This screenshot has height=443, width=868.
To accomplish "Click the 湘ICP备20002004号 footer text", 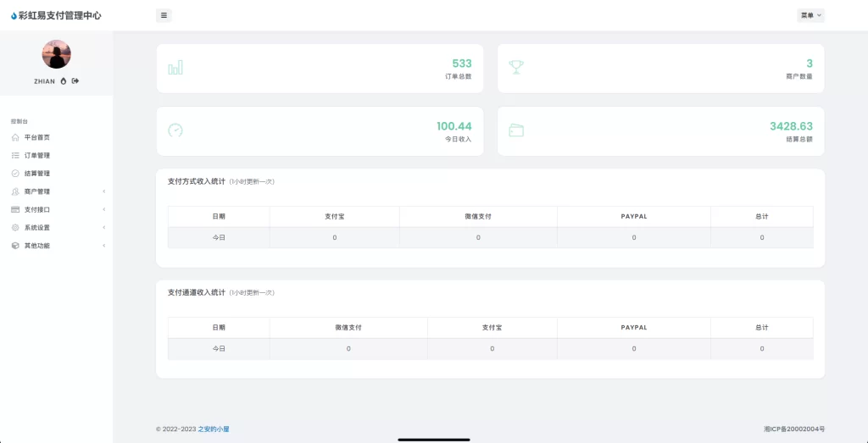I will [x=793, y=429].
